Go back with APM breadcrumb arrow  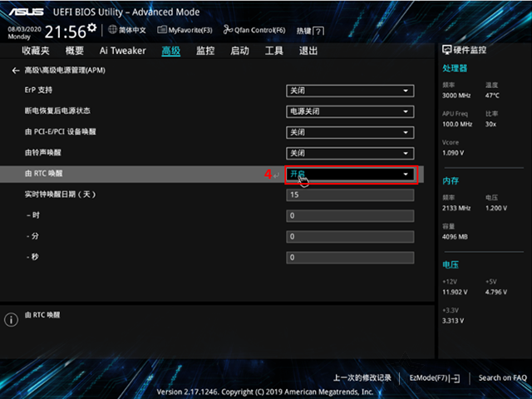[x=15, y=70]
